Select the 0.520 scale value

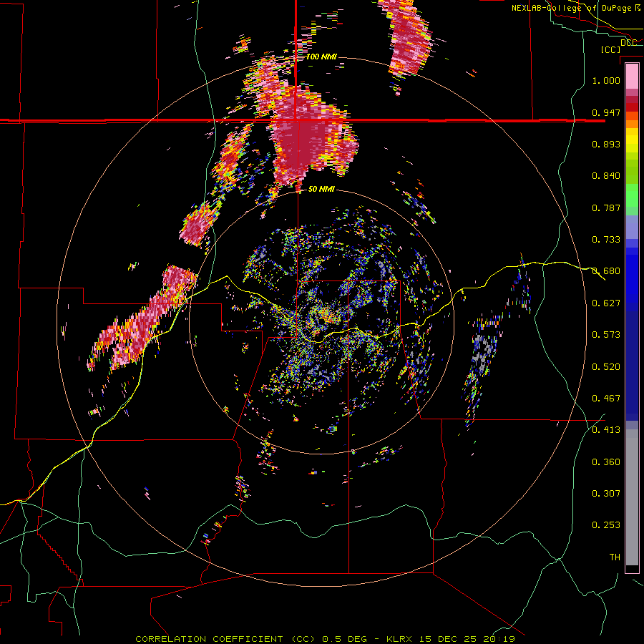click(x=606, y=367)
